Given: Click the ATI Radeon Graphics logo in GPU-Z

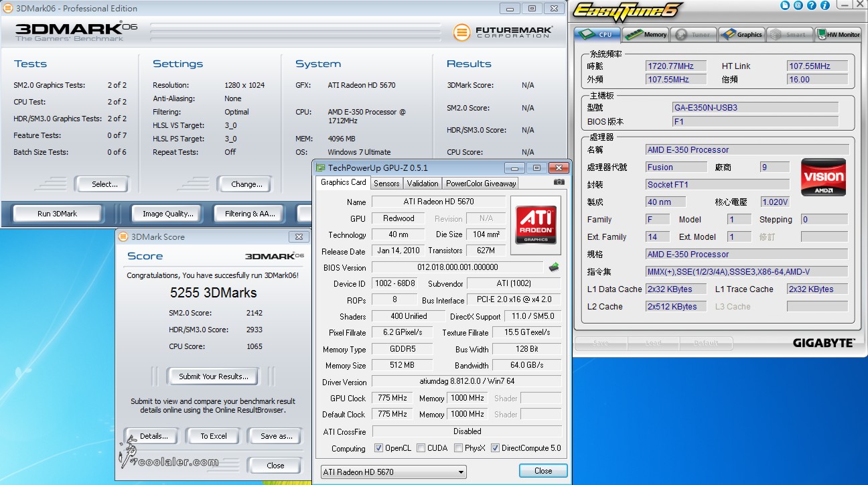Looking at the screenshot, I should coord(536,225).
